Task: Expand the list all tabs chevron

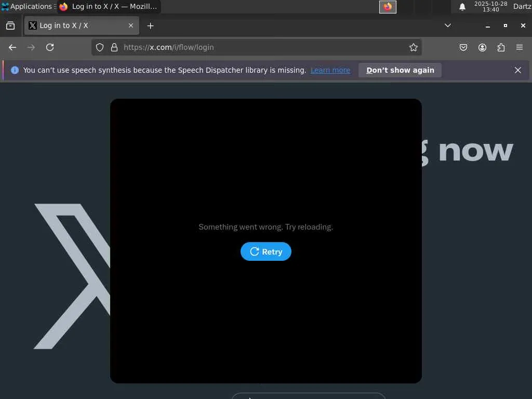Action: pyautogui.click(x=448, y=25)
